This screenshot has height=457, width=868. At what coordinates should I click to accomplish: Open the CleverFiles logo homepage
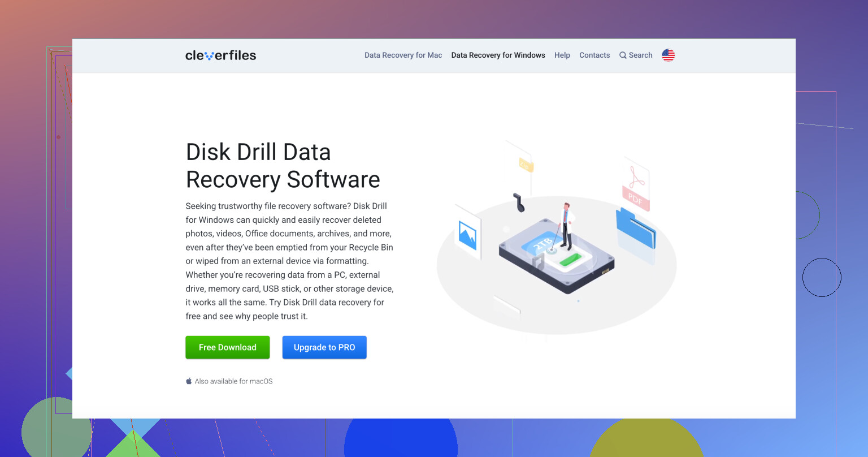point(221,55)
